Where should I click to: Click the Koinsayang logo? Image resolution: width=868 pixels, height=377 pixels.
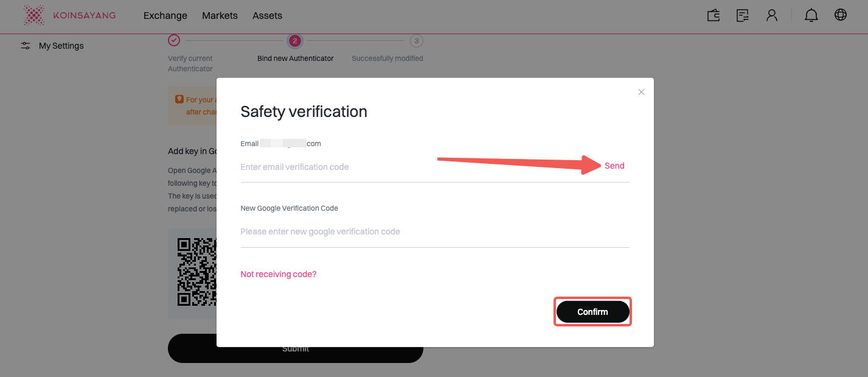point(69,15)
